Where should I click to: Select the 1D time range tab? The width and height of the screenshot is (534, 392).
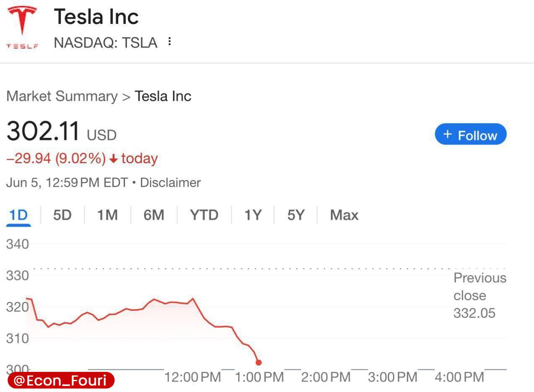(18, 215)
